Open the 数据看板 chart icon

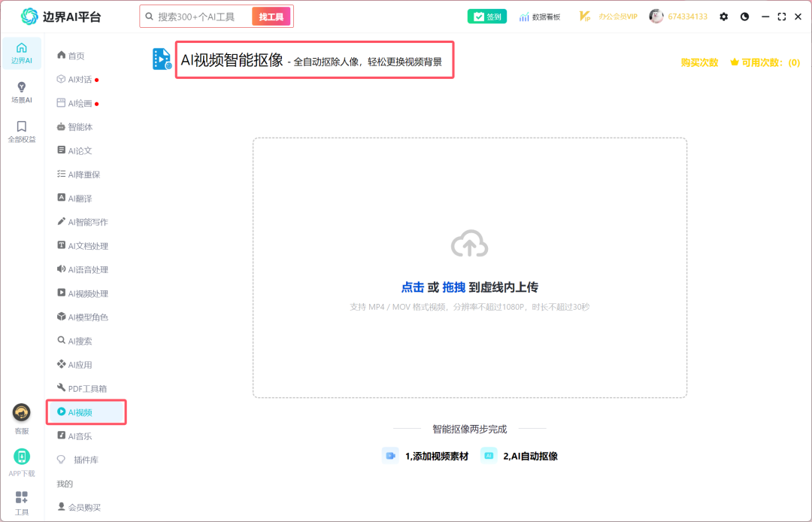tap(524, 17)
